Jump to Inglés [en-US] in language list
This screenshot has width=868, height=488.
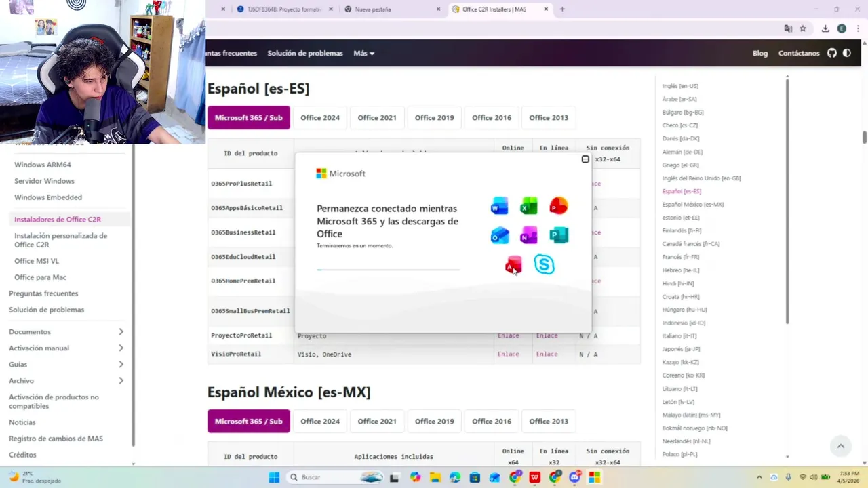tap(680, 86)
